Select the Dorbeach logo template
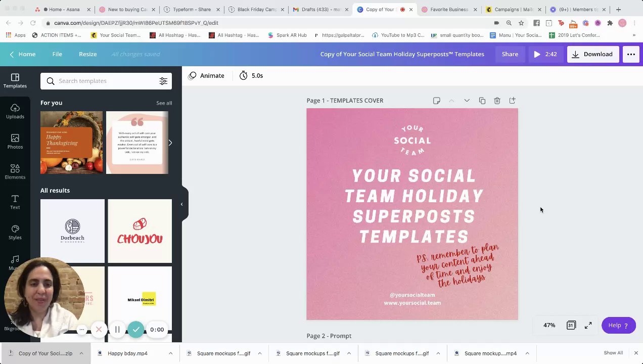This screenshot has height=364, width=643. (x=72, y=231)
